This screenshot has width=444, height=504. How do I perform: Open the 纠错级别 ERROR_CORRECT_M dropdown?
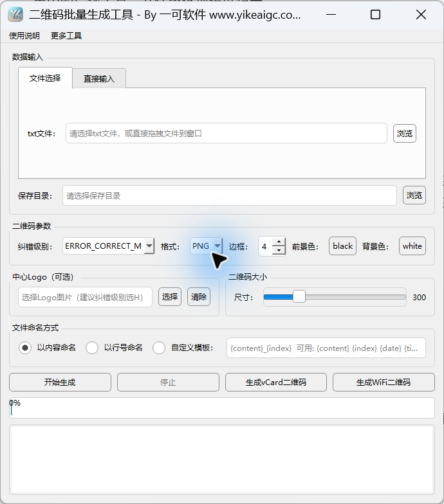tap(108, 246)
